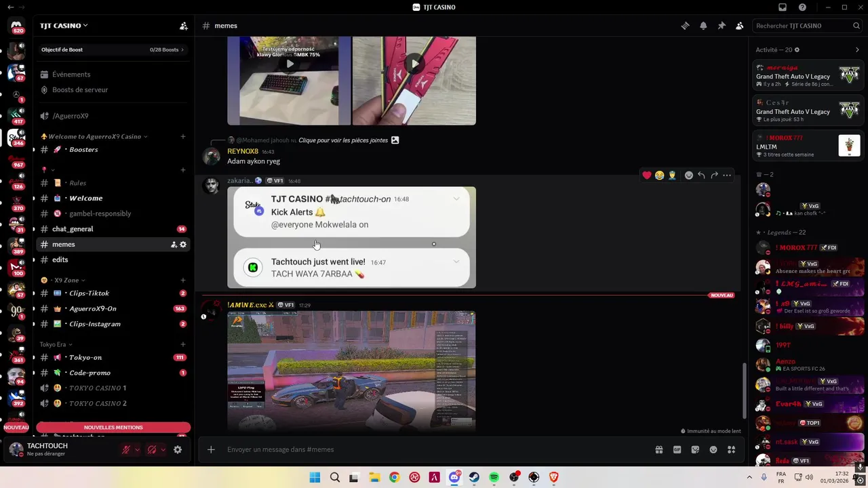This screenshot has height=488, width=868.
Task: Open Événements in the sidebar
Action: pyautogui.click(x=113, y=75)
